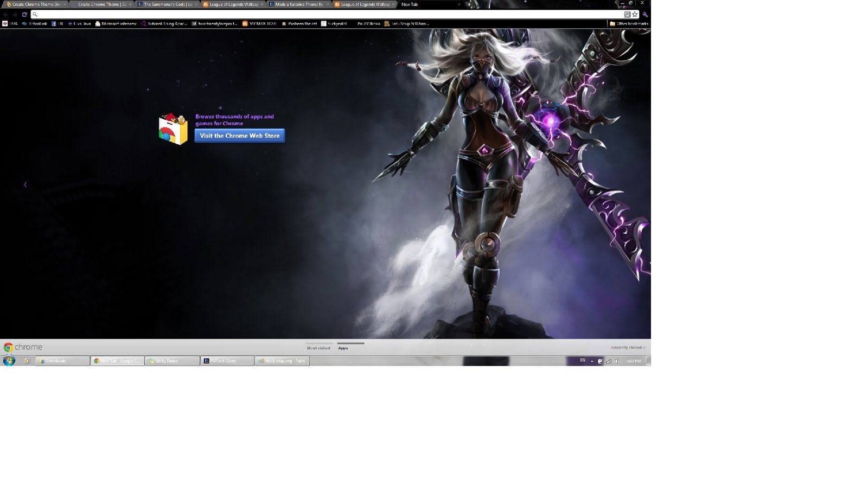868x488 pixels.
Task: Open the Pusheen the cat bookmark
Action: coord(299,24)
